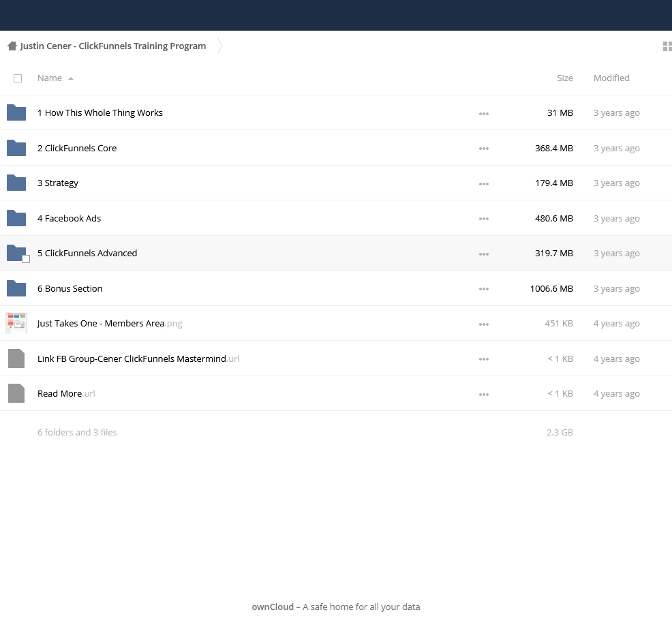This screenshot has height=627, width=672.
Task: Toggle the select-all checkbox
Action: coord(18,78)
